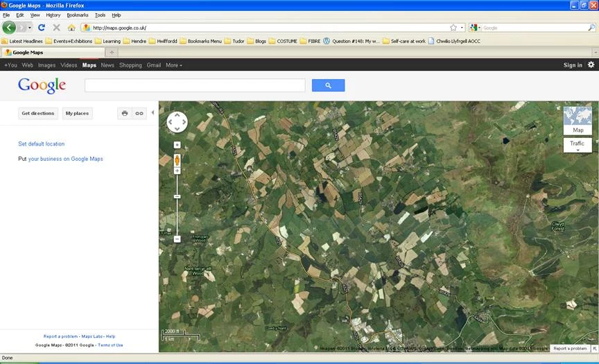599x364 pixels.
Task: Open the Set default location link
Action: (41, 144)
